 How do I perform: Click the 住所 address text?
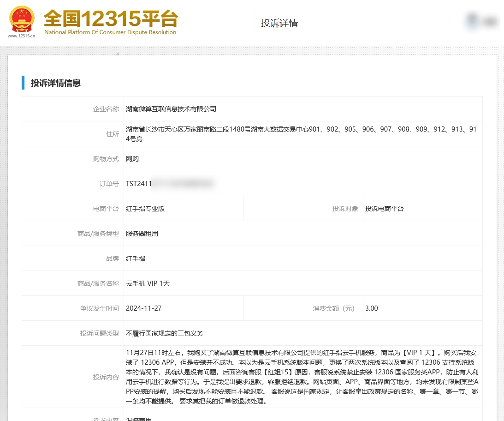(x=301, y=134)
